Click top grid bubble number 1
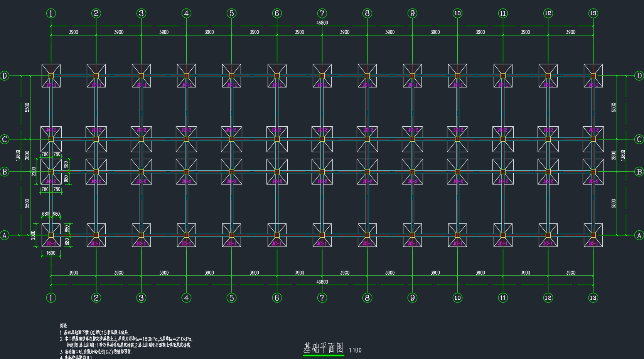 pos(51,13)
